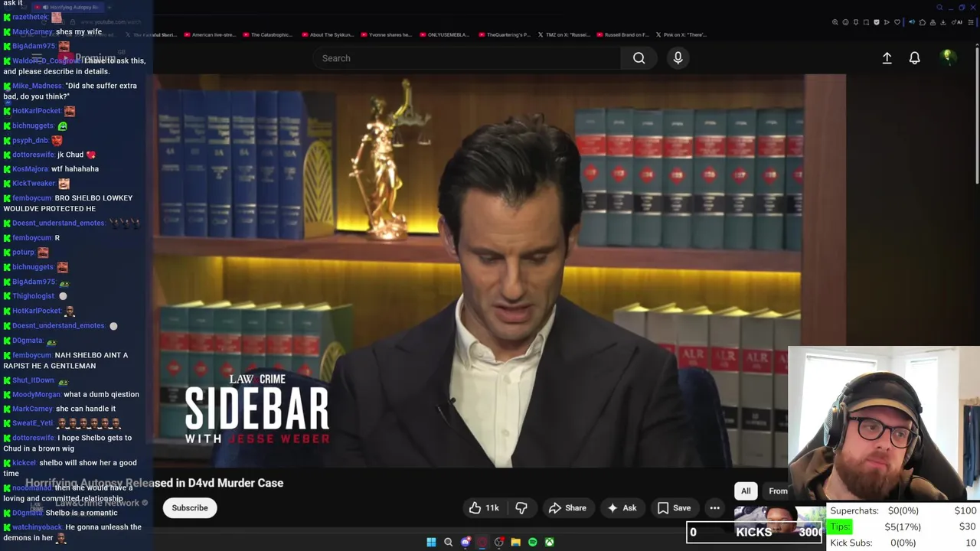Click the green 'Tips:' label
The image size is (980, 551).
click(841, 527)
